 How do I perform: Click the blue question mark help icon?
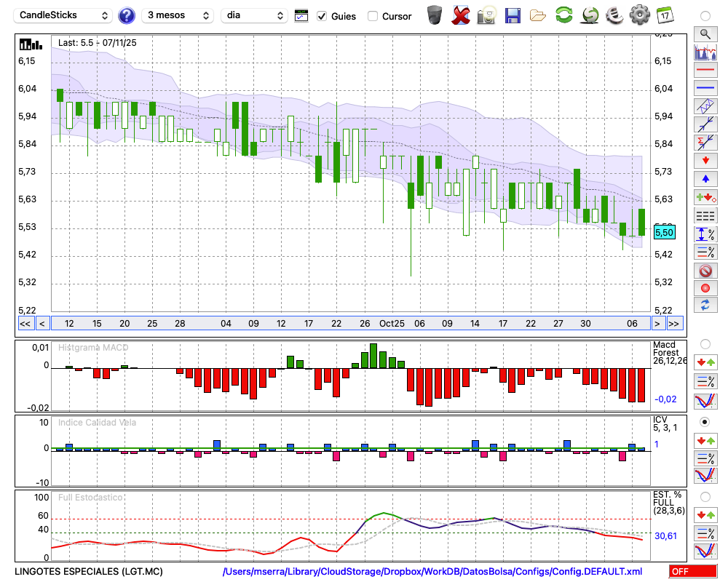[127, 15]
